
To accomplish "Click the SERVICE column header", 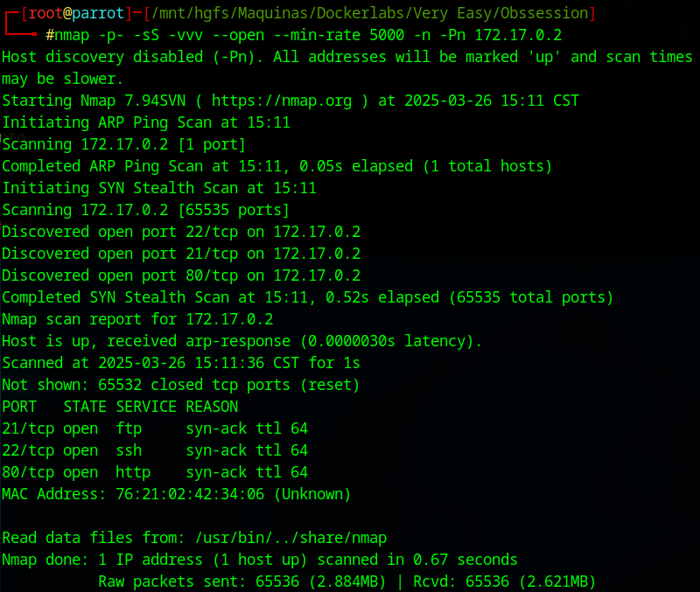I will tap(146, 407).
